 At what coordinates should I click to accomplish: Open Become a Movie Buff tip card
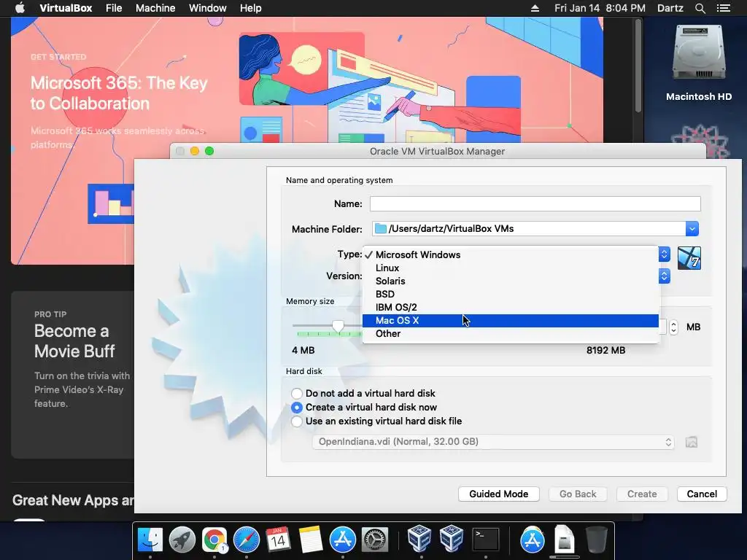tap(72, 375)
